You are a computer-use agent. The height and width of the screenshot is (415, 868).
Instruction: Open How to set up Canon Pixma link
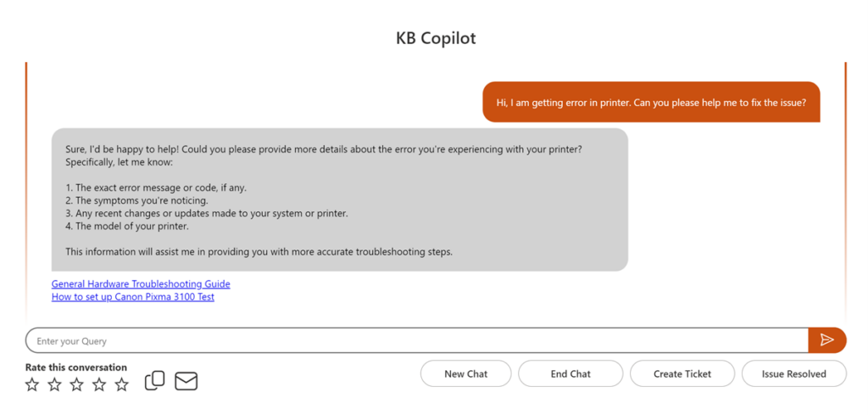133,296
